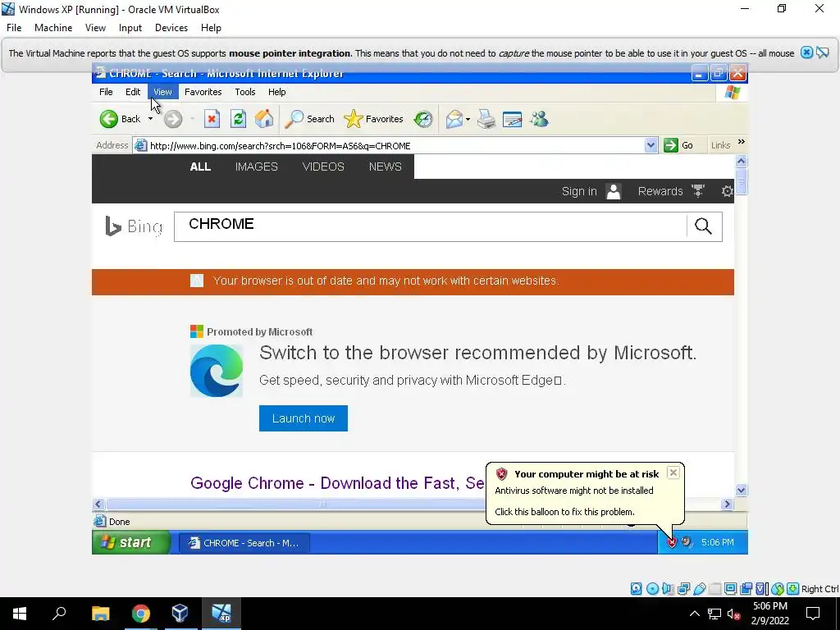
Task: Click the Microsoft Edge logo image
Action: pyautogui.click(x=217, y=370)
